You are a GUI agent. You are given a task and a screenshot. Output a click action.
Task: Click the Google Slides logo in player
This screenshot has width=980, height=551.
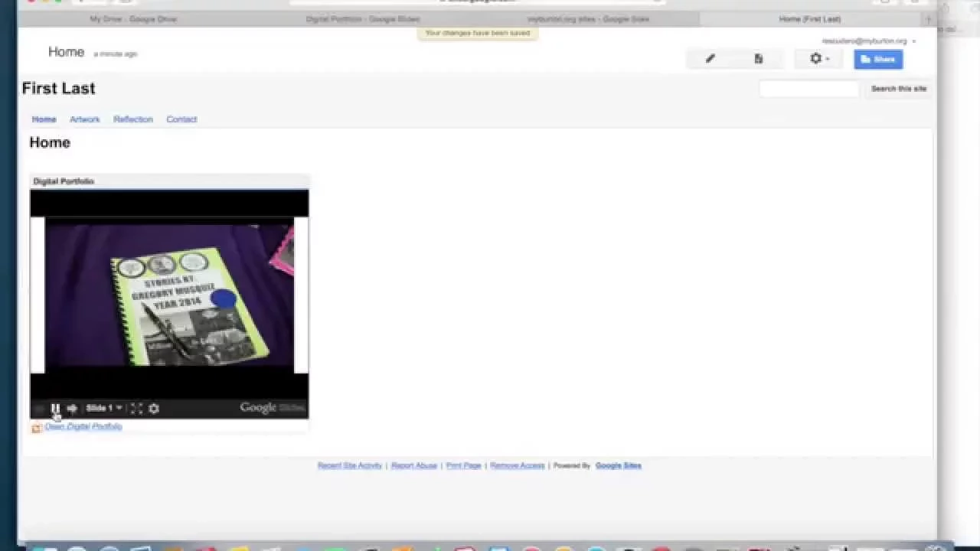(x=272, y=408)
